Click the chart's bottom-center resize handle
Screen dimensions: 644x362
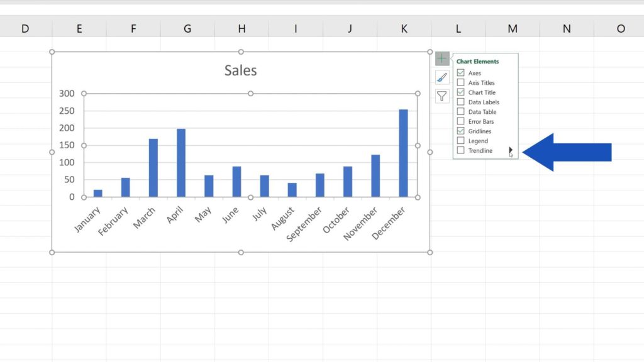coord(241,253)
